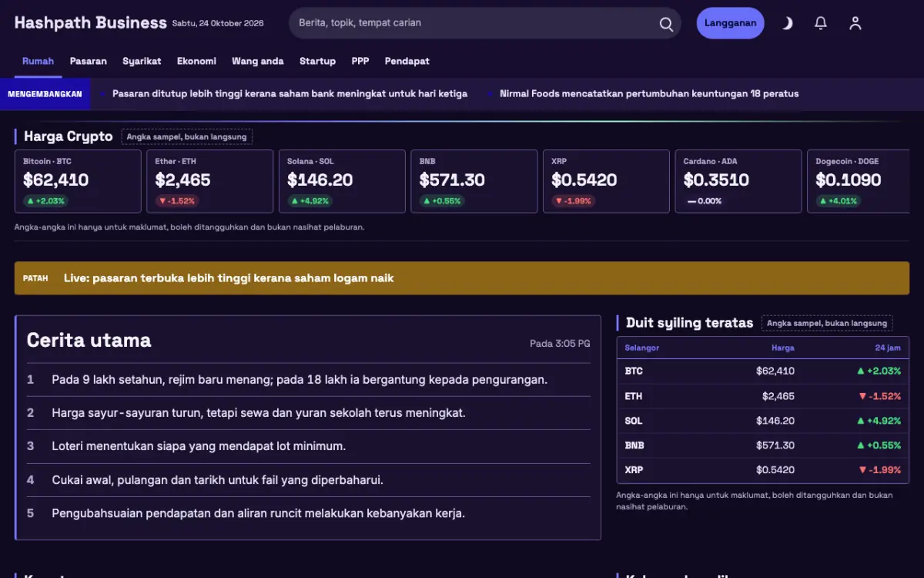This screenshot has height=578, width=924.
Task: Focus the Berita, topik search field
Action: coord(485,23)
